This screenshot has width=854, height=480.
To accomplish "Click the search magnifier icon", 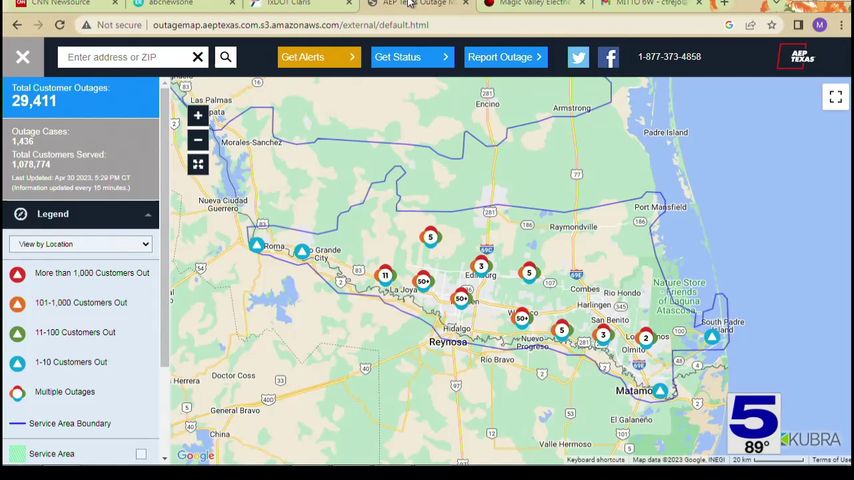I will [x=226, y=57].
